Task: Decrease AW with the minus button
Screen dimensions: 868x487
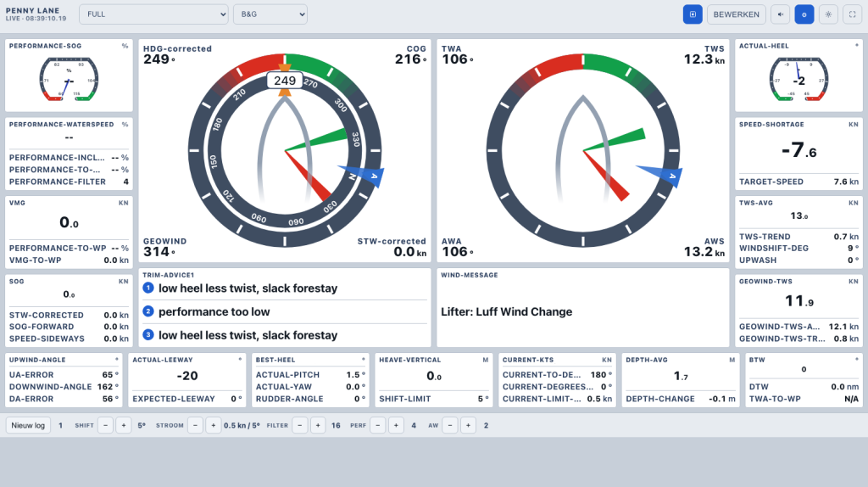Action: tap(450, 426)
